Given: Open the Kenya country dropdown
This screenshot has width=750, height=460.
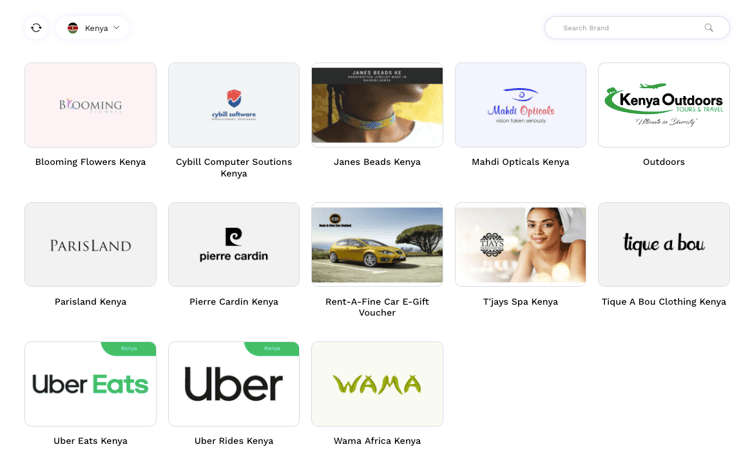Looking at the screenshot, I should (92, 28).
